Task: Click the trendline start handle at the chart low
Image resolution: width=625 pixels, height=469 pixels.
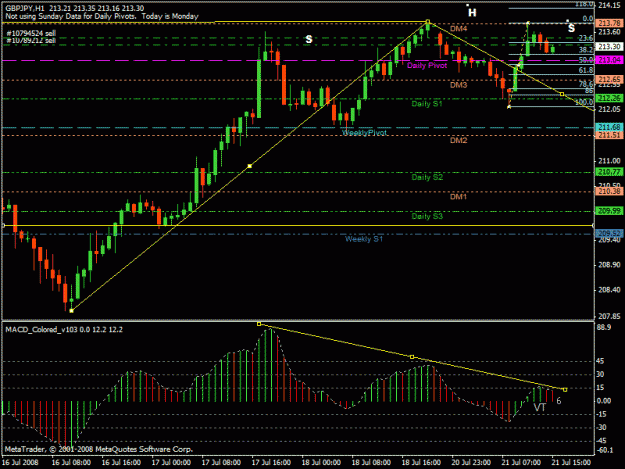Action: 71,311
